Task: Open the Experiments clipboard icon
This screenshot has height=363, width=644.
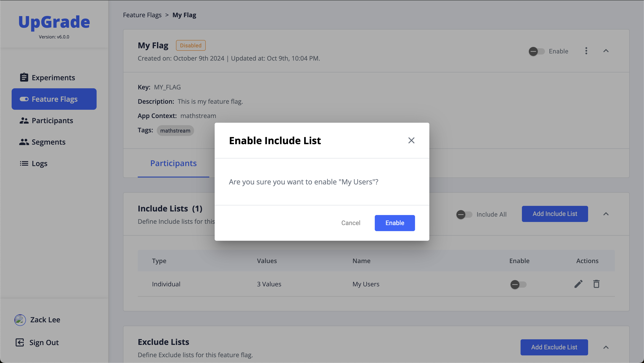Action: [24, 77]
